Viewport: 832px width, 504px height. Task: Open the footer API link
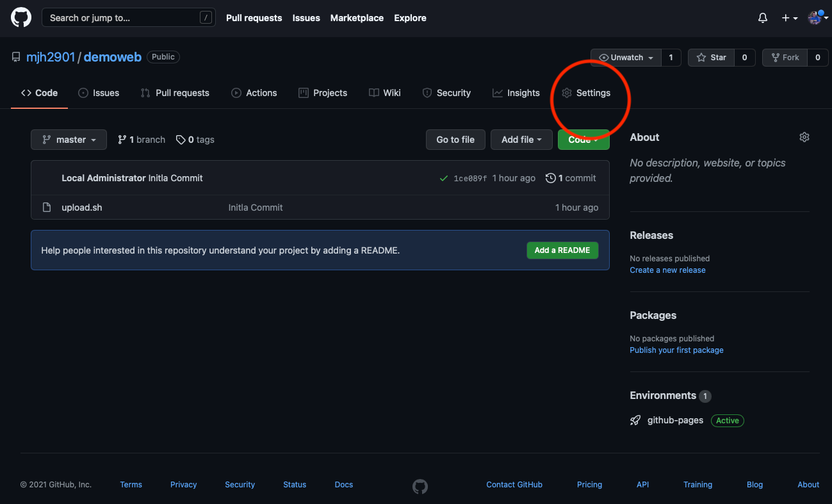click(642, 485)
